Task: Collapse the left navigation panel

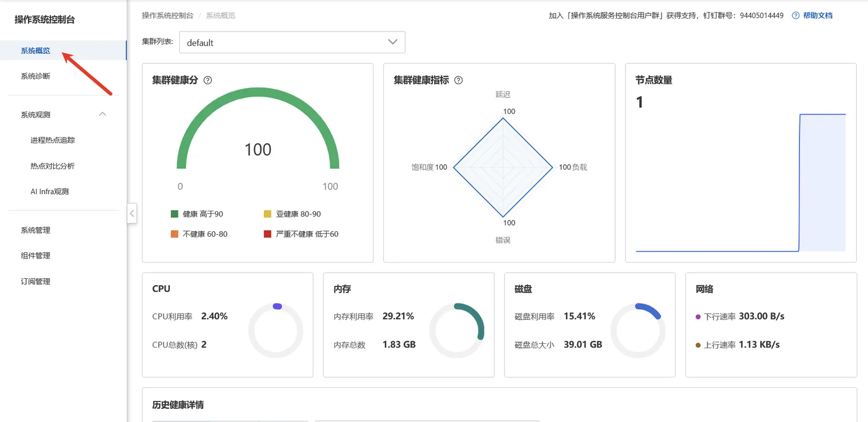Action: (131, 213)
